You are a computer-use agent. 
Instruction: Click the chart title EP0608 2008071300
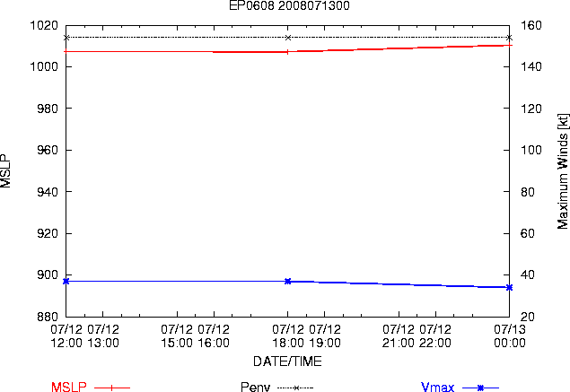[x=289, y=5]
